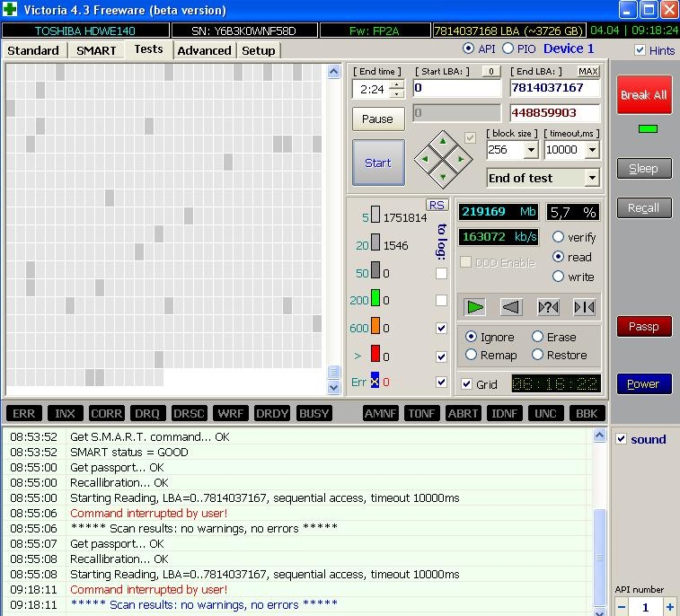680x616 pixels.
Task: Open the timeout ms dropdown
Action: tap(592, 150)
